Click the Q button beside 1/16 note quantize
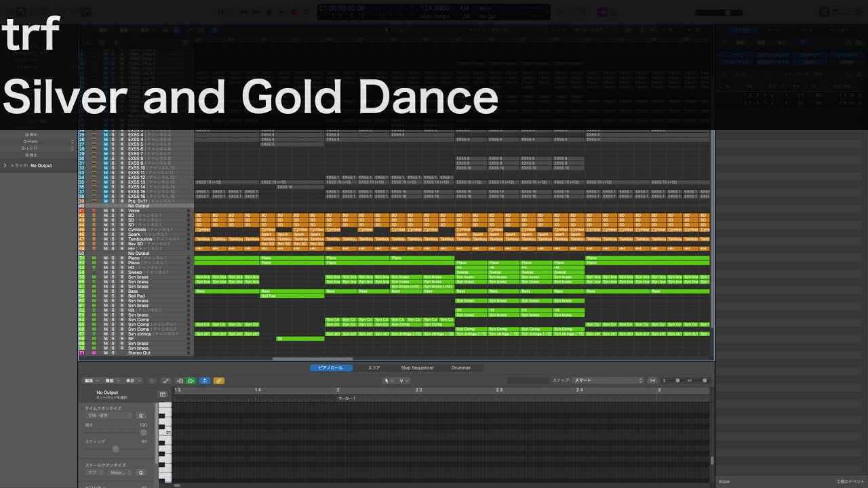 click(141, 415)
